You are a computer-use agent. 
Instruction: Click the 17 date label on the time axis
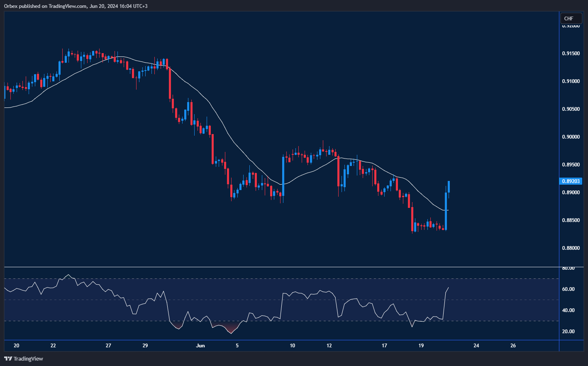pyautogui.click(x=384, y=346)
